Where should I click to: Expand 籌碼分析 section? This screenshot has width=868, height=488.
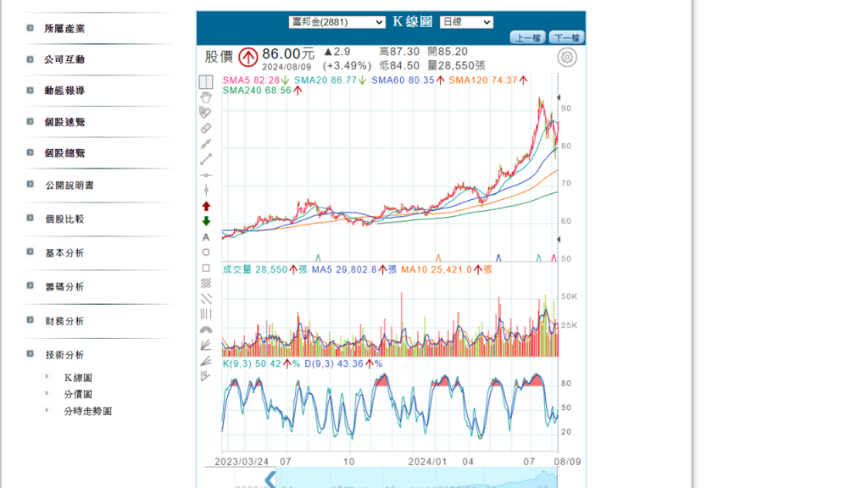(x=64, y=286)
